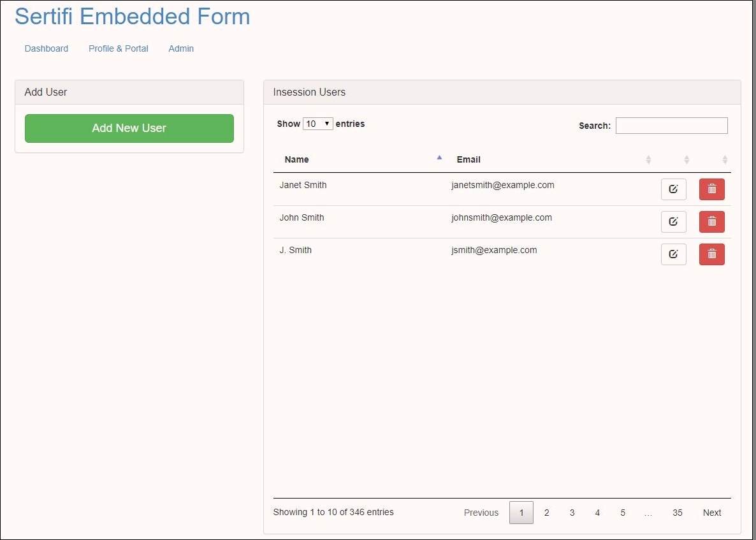Delete Janet Smith user entry

click(711, 189)
